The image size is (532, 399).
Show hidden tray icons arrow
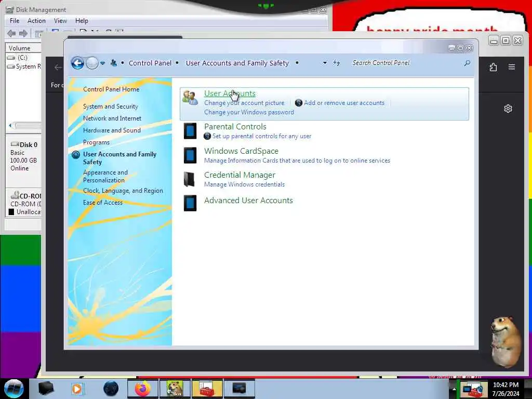point(454,389)
